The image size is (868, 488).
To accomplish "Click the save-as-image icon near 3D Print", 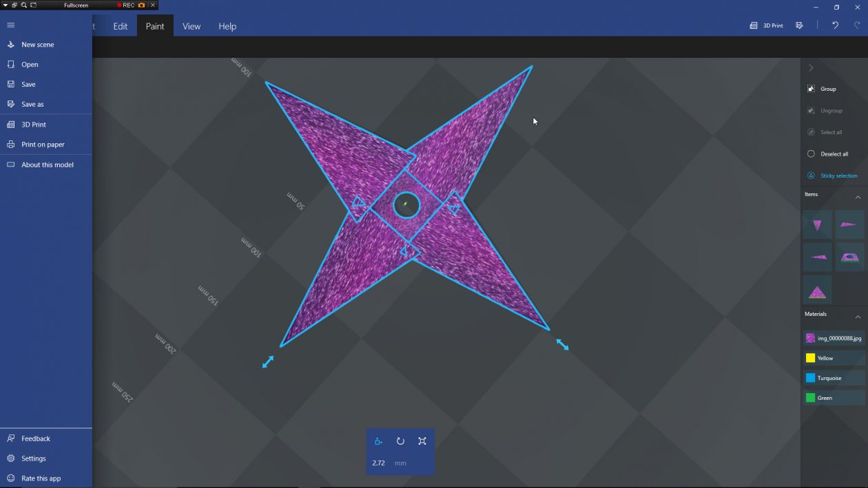I will [799, 25].
